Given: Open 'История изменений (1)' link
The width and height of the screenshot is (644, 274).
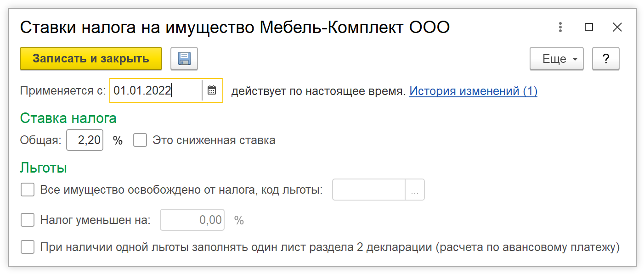Looking at the screenshot, I should click(473, 91).
